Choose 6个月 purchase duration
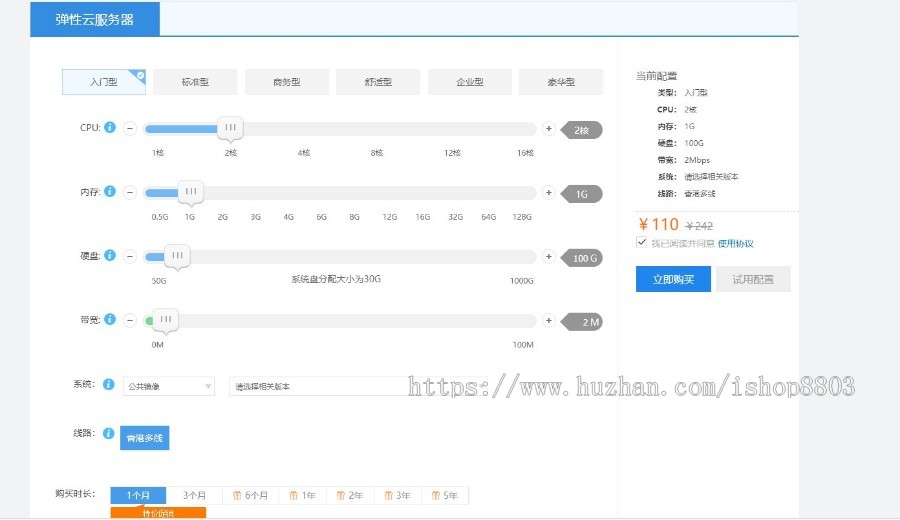This screenshot has height=520, width=900. click(250, 495)
